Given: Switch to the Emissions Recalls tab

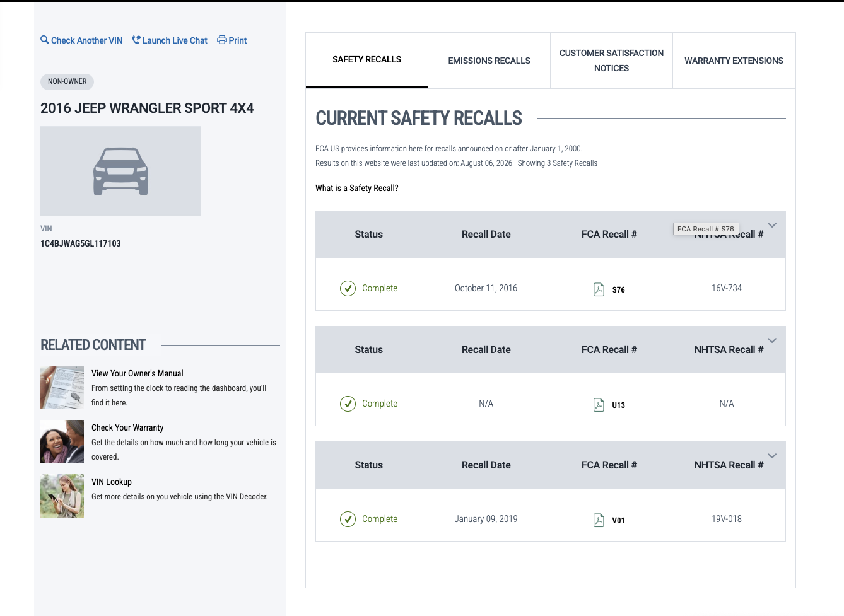Looking at the screenshot, I should (489, 61).
